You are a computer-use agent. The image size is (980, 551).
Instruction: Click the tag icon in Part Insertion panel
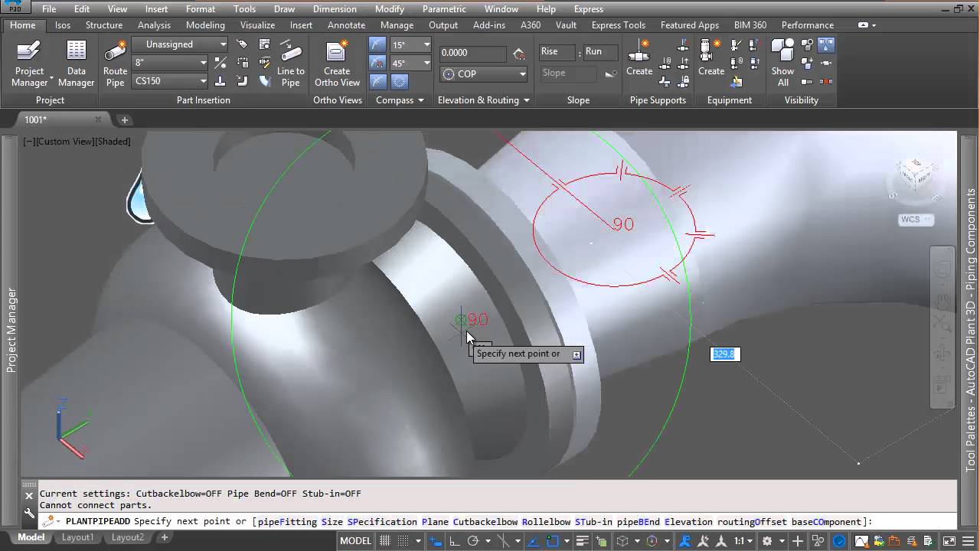coord(241,44)
